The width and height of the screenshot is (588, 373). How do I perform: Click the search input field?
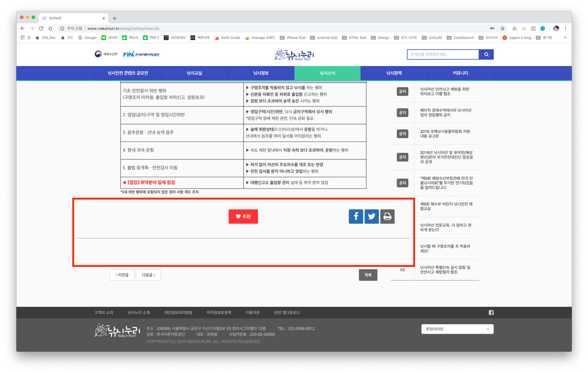point(442,55)
